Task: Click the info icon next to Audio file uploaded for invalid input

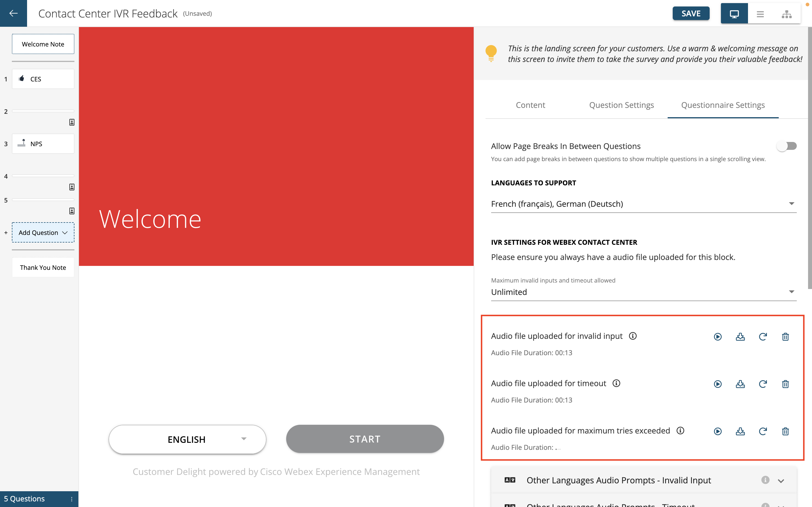Action: click(633, 335)
